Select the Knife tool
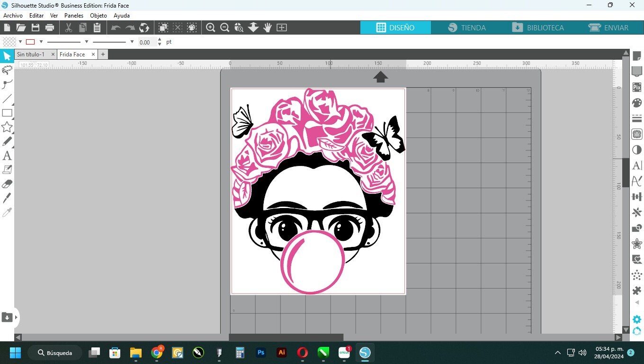 click(x=7, y=198)
